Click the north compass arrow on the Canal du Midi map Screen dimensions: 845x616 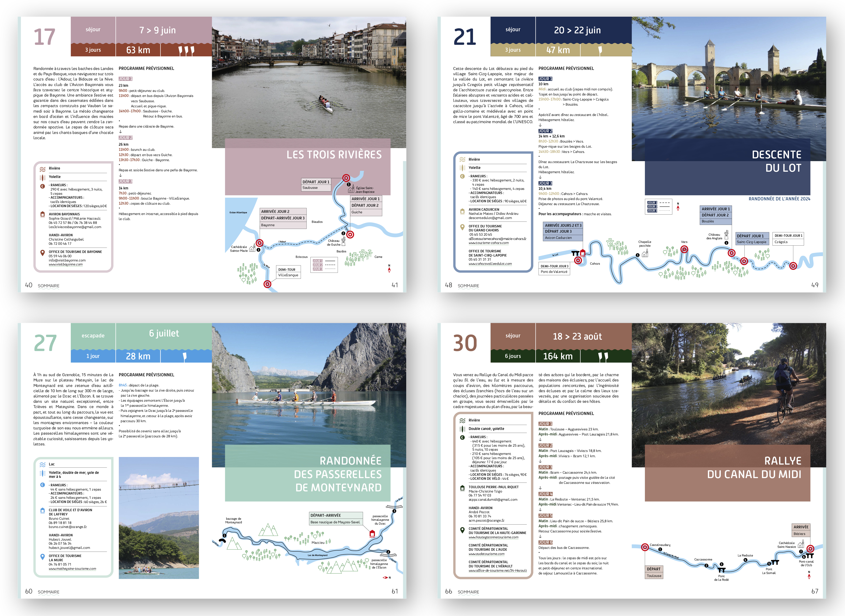coord(809,577)
